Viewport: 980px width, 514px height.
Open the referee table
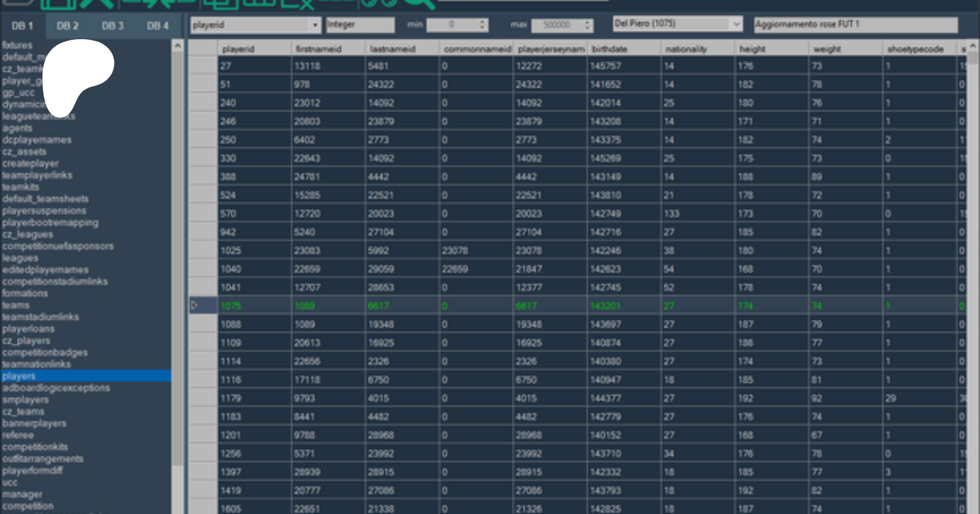(x=18, y=435)
